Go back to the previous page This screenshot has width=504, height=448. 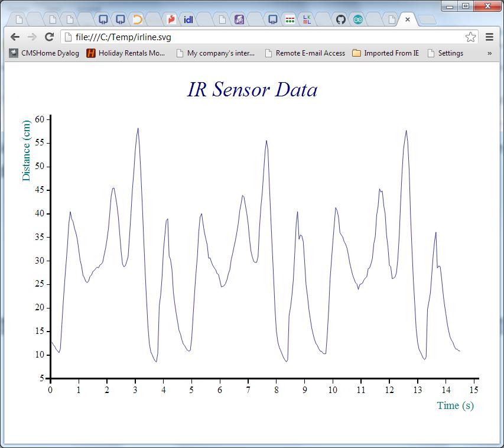tap(15, 37)
